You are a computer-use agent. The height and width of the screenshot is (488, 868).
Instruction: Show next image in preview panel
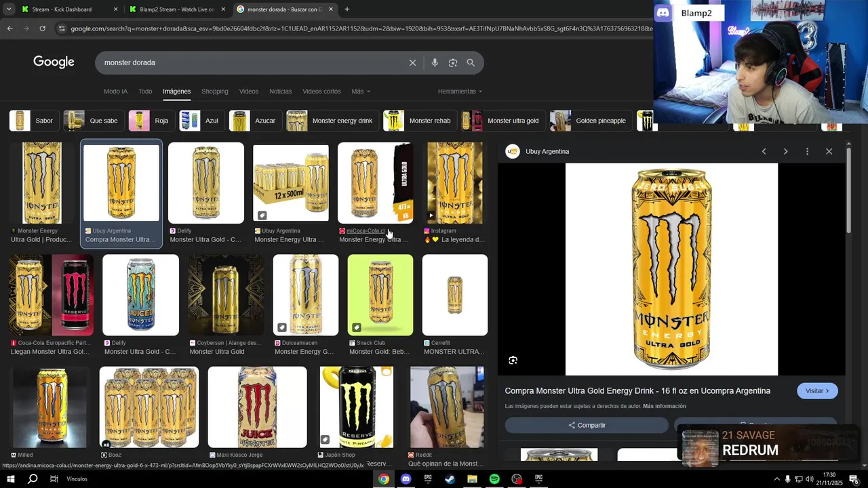pyautogui.click(x=785, y=151)
